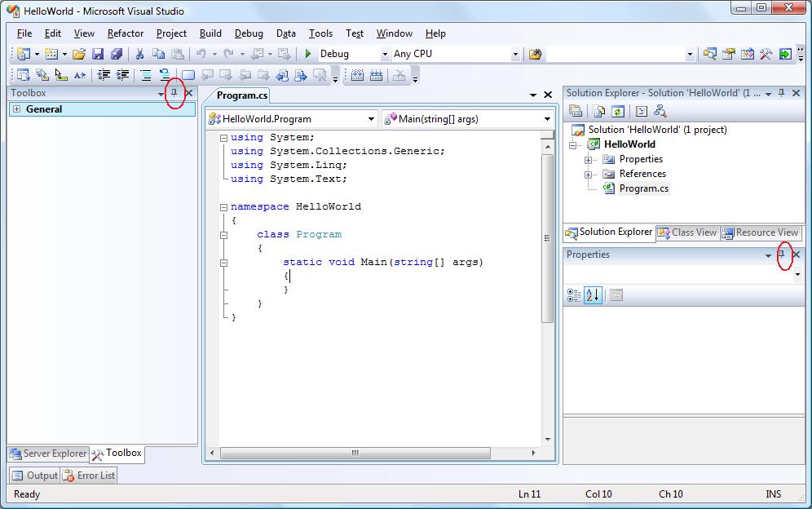Click the Open File folder icon
Viewport: 812px width, 509px height.
pos(79,54)
